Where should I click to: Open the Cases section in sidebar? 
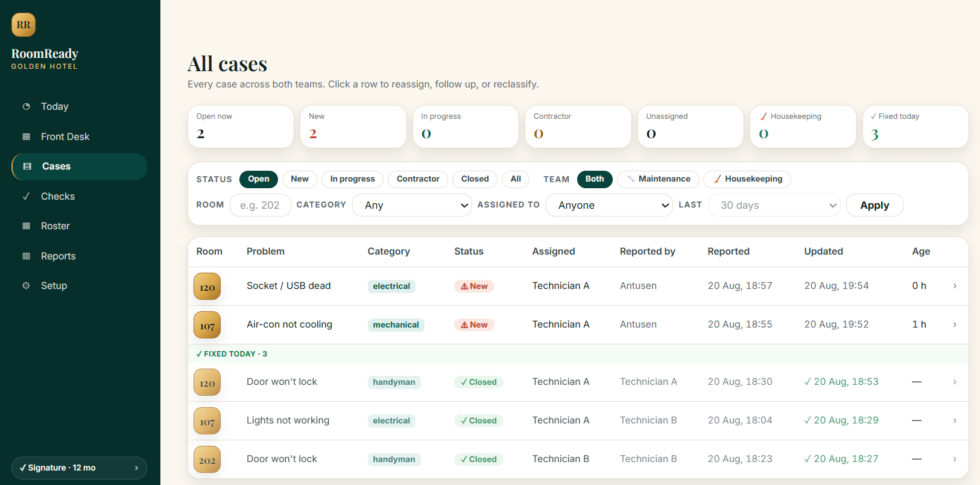click(x=80, y=166)
